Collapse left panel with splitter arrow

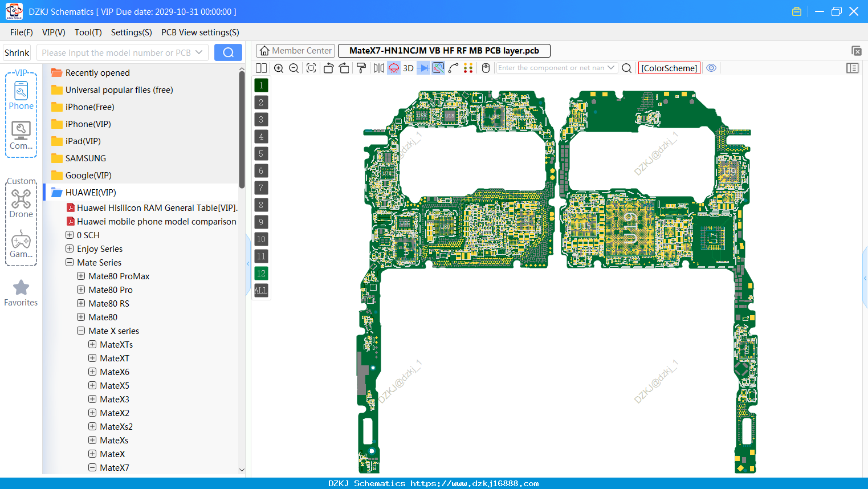coord(248,263)
